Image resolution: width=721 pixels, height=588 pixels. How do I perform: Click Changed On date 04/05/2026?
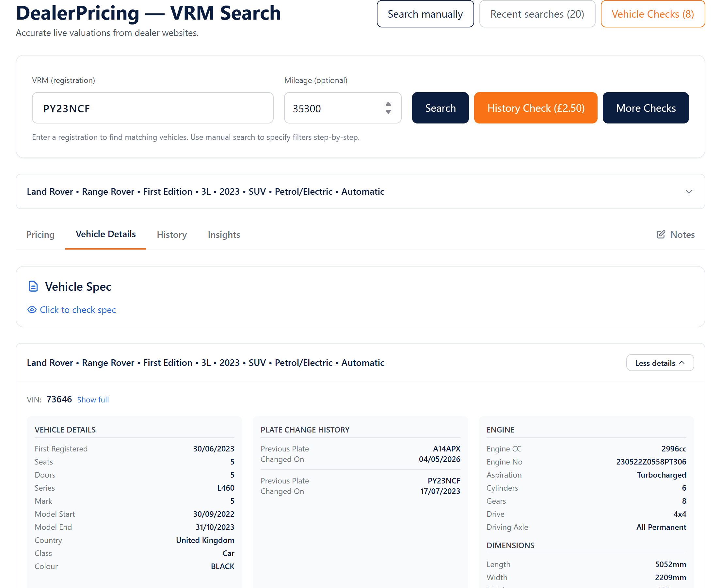440,459
